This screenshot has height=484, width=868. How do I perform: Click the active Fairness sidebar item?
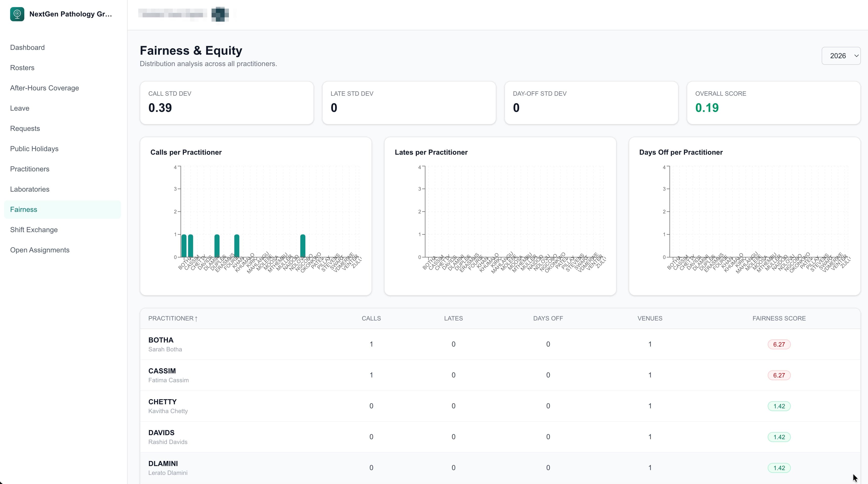[x=24, y=209]
